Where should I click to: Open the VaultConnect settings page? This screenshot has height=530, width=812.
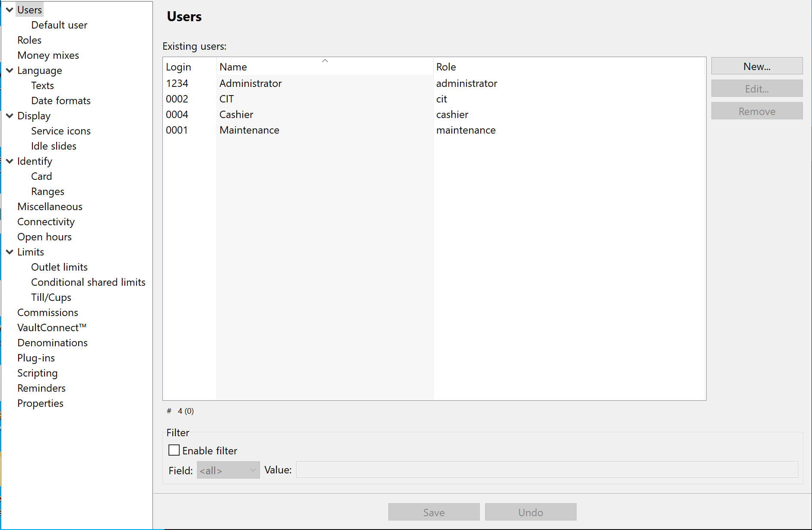[51, 327]
